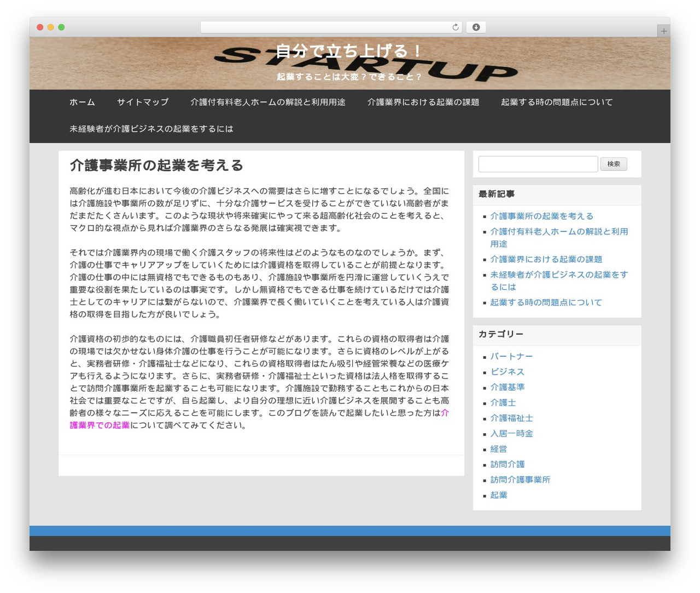The width and height of the screenshot is (700, 593).
Task: Open the 介護基準 category
Action: (507, 387)
